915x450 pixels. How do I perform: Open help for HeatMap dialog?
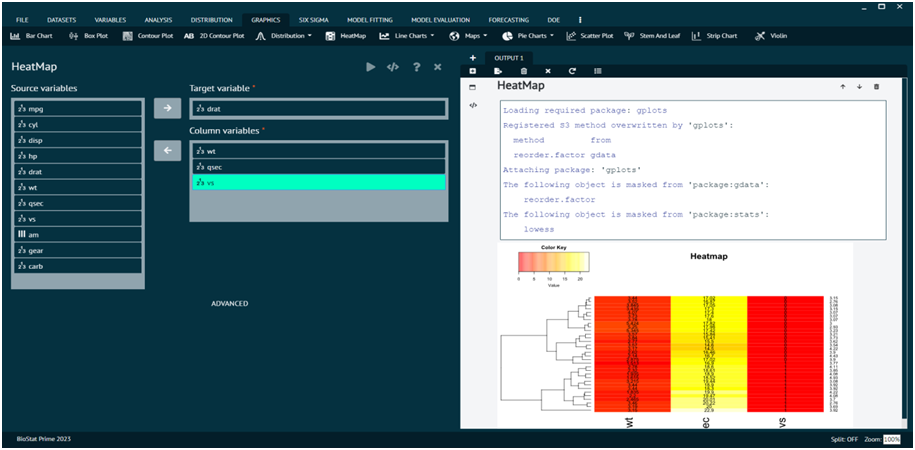tap(416, 67)
